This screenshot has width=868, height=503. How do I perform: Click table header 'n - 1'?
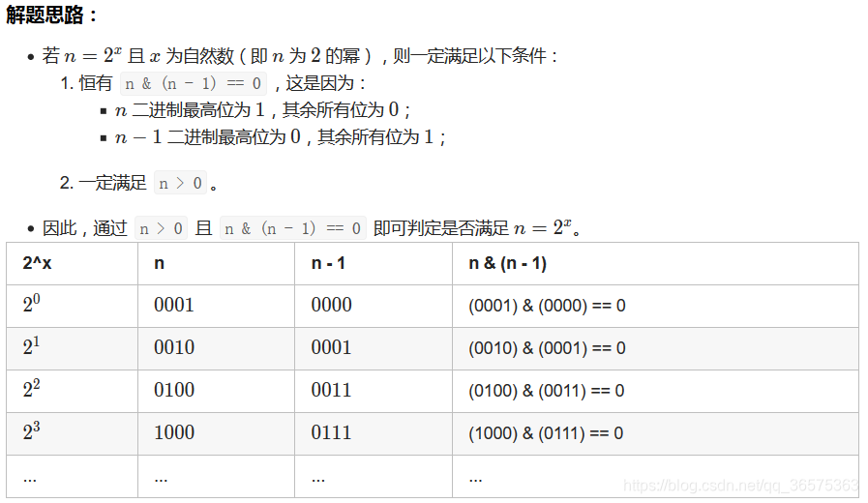pos(374,263)
